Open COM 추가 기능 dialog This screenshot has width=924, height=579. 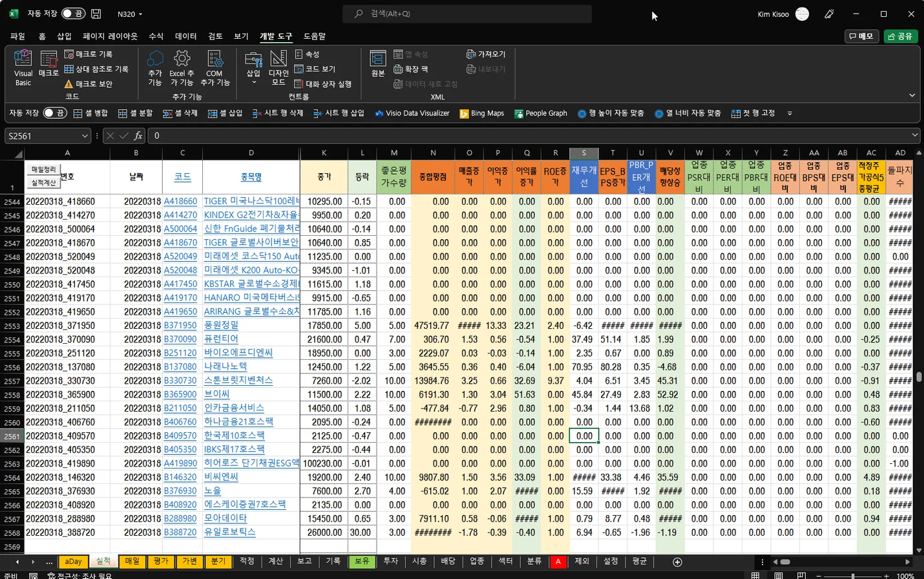click(x=215, y=67)
